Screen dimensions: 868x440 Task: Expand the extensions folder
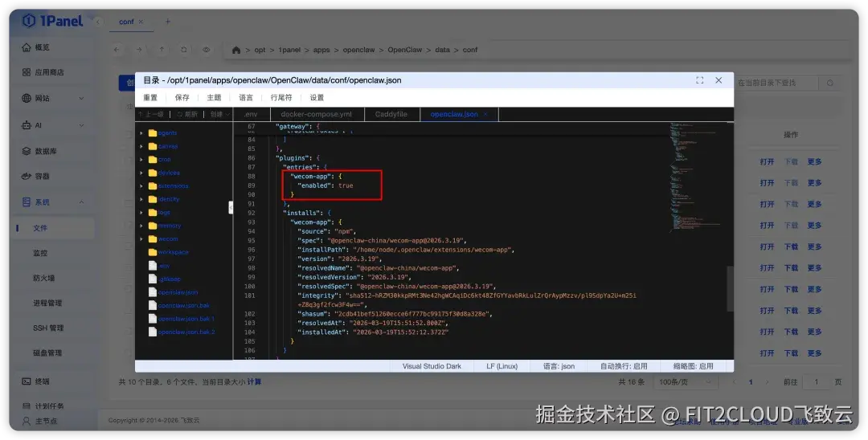[141, 186]
